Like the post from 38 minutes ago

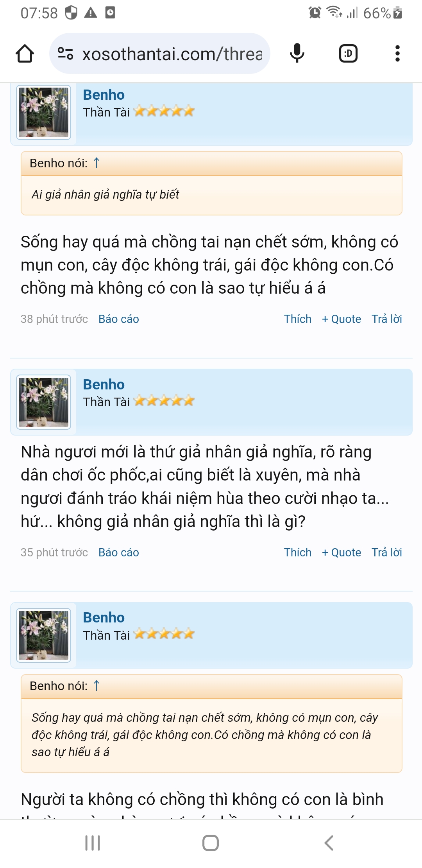click(x=297, y=319)
